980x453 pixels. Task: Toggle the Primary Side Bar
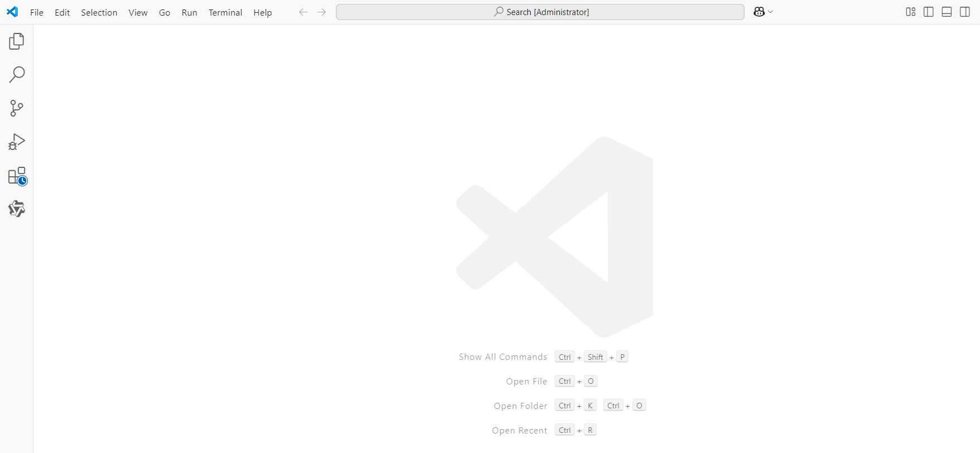click(929, 12)
